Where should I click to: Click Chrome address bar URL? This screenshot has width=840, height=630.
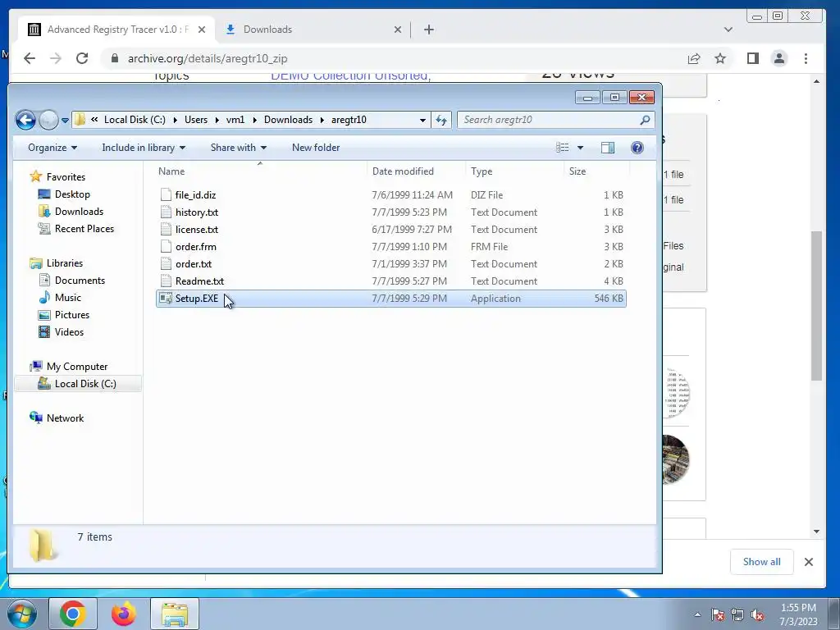(x=208, y=58)
